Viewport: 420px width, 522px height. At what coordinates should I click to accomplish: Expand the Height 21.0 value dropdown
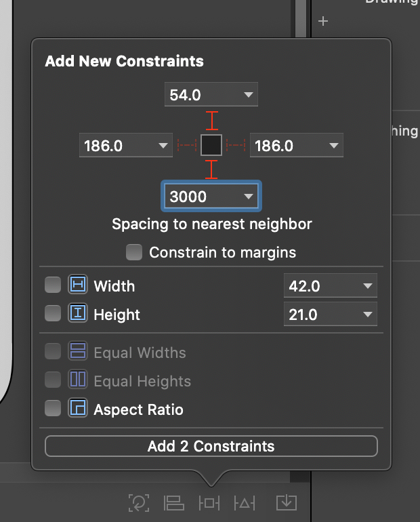[x=367, y=315]
